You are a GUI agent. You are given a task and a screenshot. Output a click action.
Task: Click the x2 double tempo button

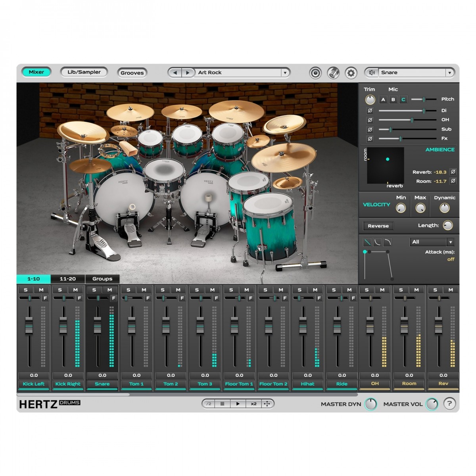pyautogui.click(x=253, y=404)
